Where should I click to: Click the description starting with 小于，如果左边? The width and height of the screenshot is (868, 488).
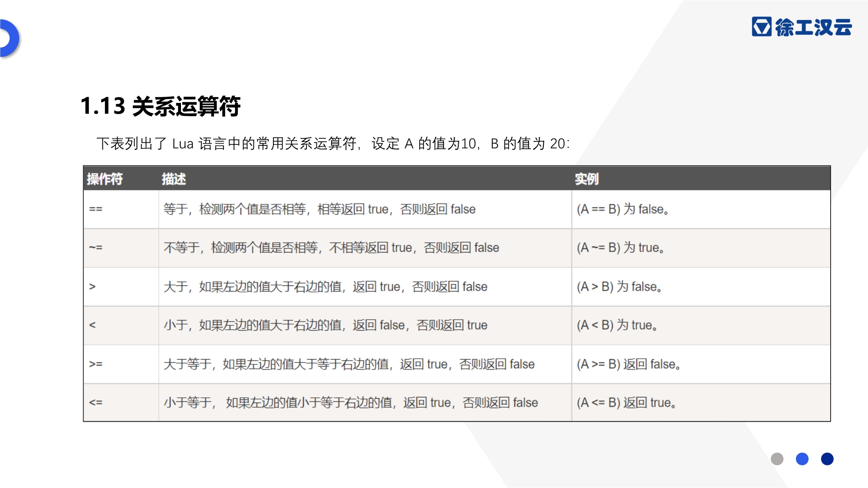point(325,325)
